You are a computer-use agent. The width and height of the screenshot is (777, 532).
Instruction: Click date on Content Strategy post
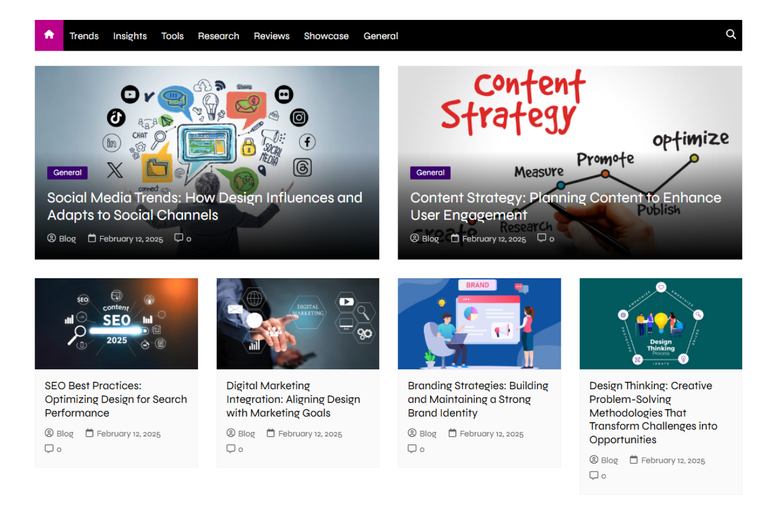494,239
